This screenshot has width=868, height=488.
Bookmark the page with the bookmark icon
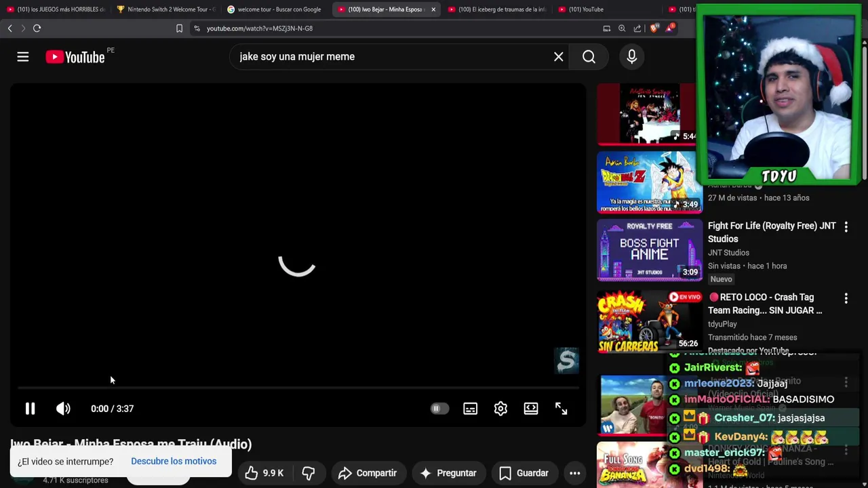pos(179,28)
